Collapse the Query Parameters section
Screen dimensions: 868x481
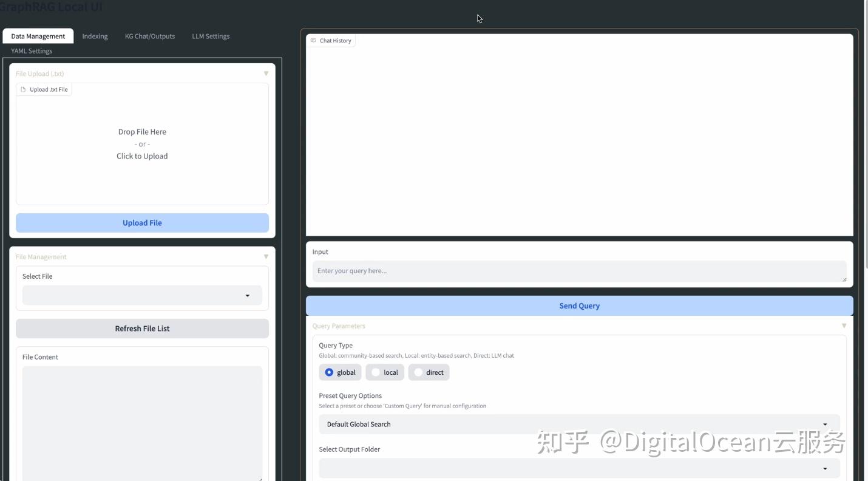click(x=844, y=325)
